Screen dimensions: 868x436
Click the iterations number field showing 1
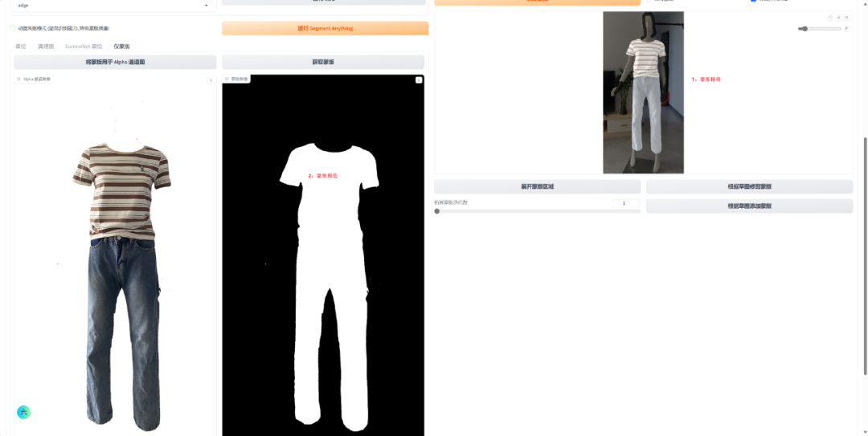click(x=627, y=203)
